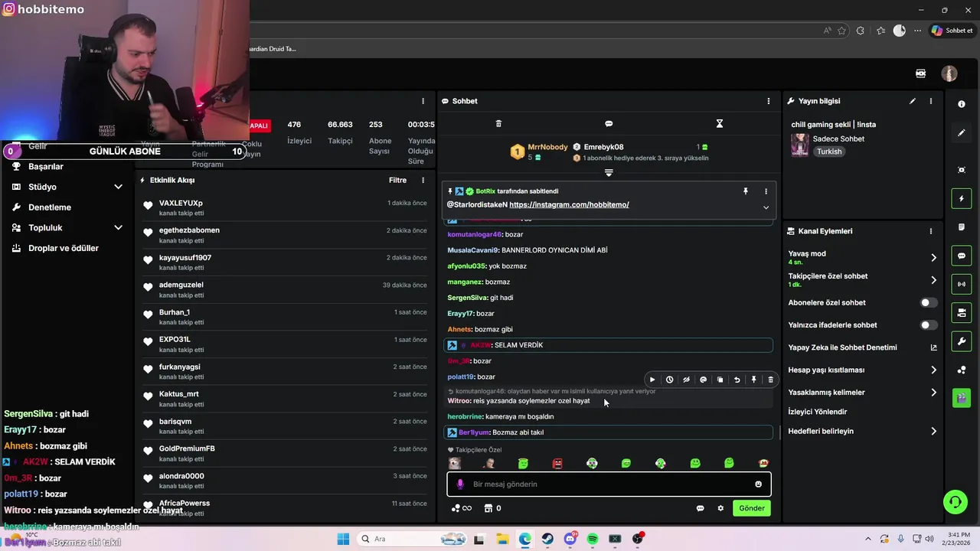
Task: Open Kanal Eylemleri three-dot menu
Action: tap(931, 231)
